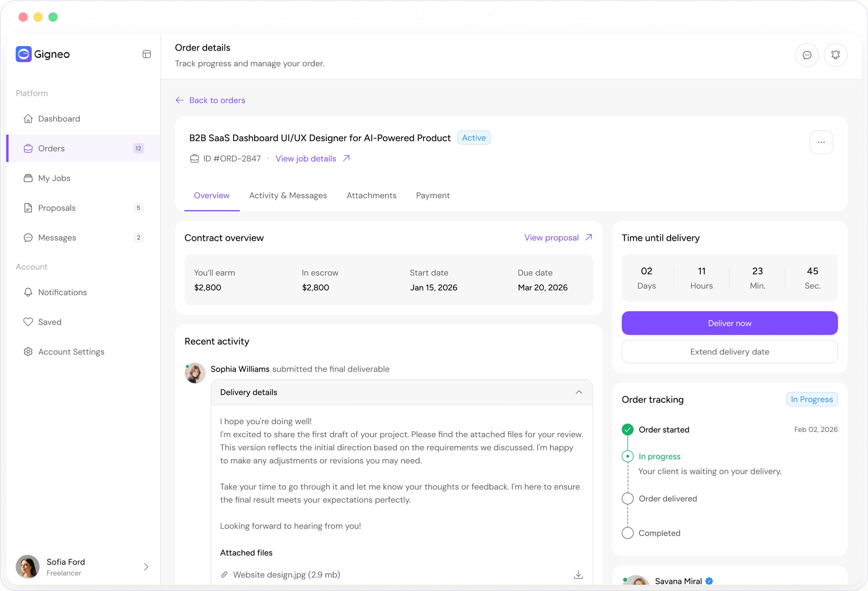Click the arrow icon beside View job details
Screen dimensions: 868x591
(347, 158)
